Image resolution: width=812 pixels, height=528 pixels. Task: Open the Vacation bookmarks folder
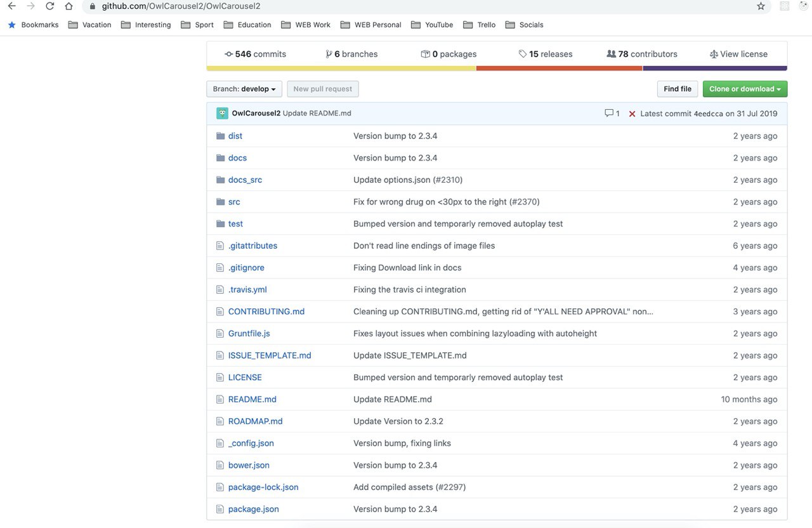click(x=89, y=25)
